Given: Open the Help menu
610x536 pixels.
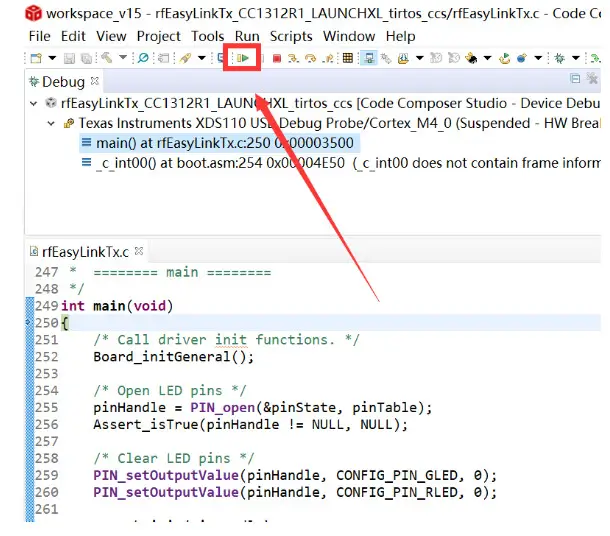Looking at the screenshot, I should (x=401, y=37).
